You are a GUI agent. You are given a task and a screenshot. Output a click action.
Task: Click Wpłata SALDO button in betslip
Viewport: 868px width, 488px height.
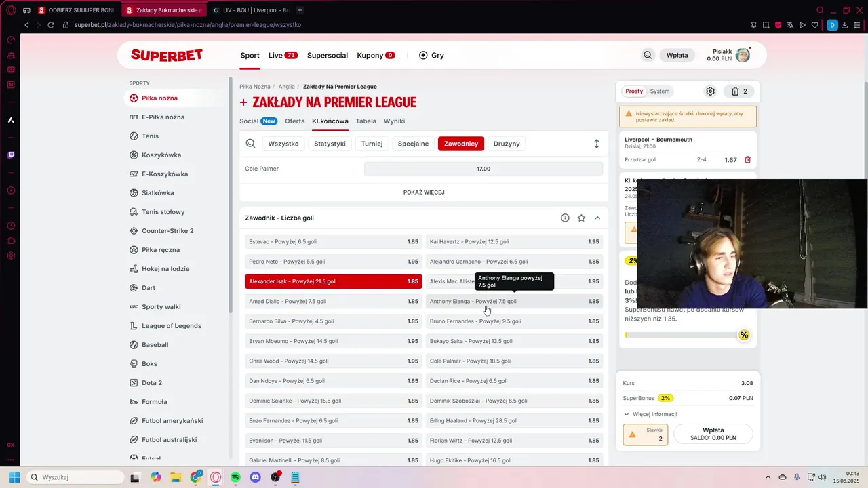click(713, 434)
